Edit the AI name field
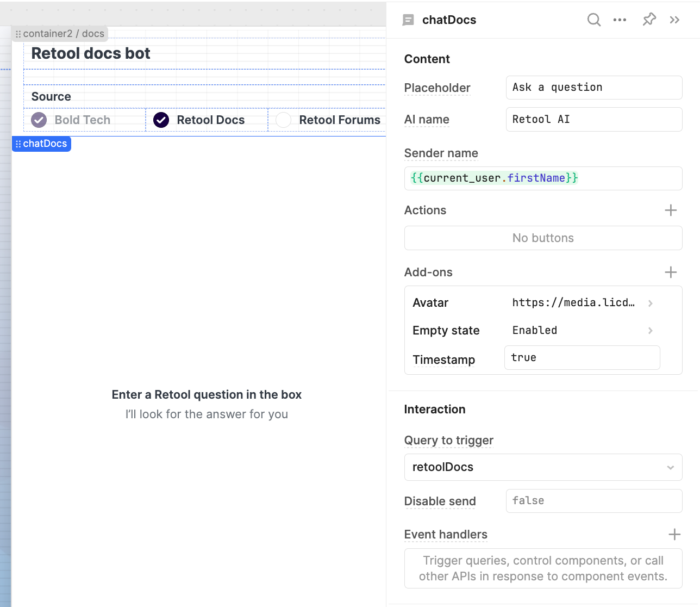 pos(594,119)
